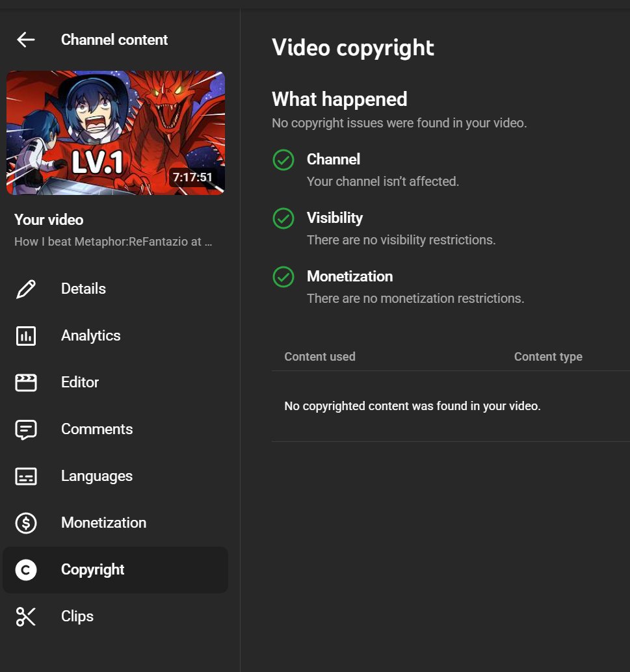The height and width of the screenshot is (672, 630).
Task: Select Languages in the sidebar
Action: 115,476
